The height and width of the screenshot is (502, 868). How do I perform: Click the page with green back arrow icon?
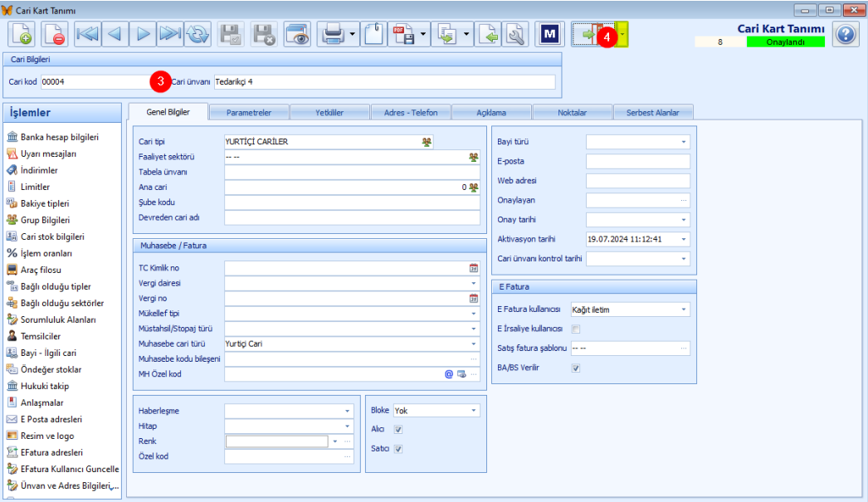pos(488,34)
